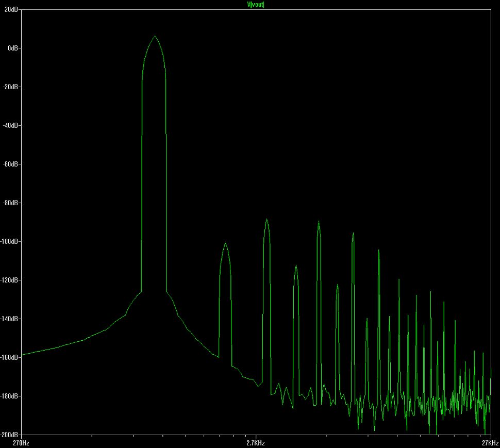
Task: Click the -80dB axis label
Action: coord(10,203)
